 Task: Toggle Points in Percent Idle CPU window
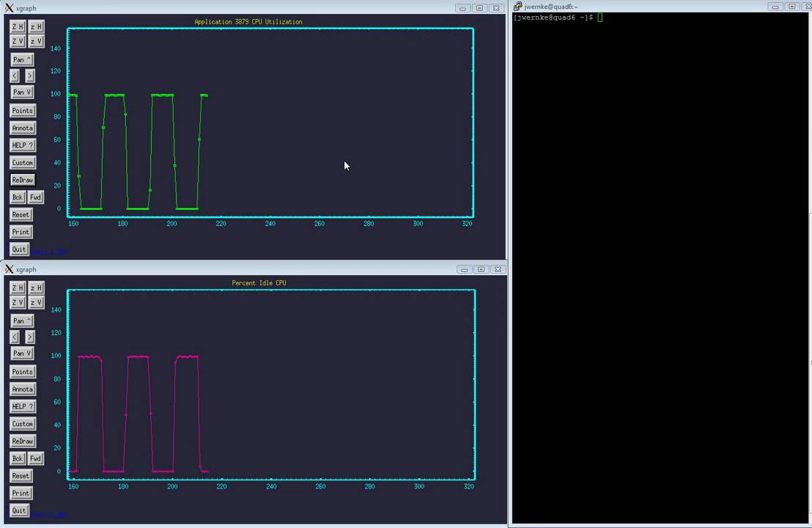coord(22,372)
